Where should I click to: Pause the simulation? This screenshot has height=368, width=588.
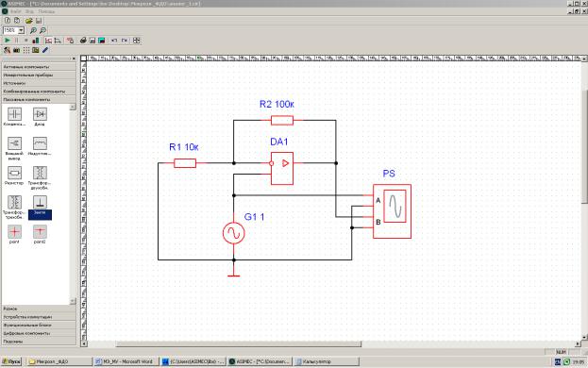(16, 40)
